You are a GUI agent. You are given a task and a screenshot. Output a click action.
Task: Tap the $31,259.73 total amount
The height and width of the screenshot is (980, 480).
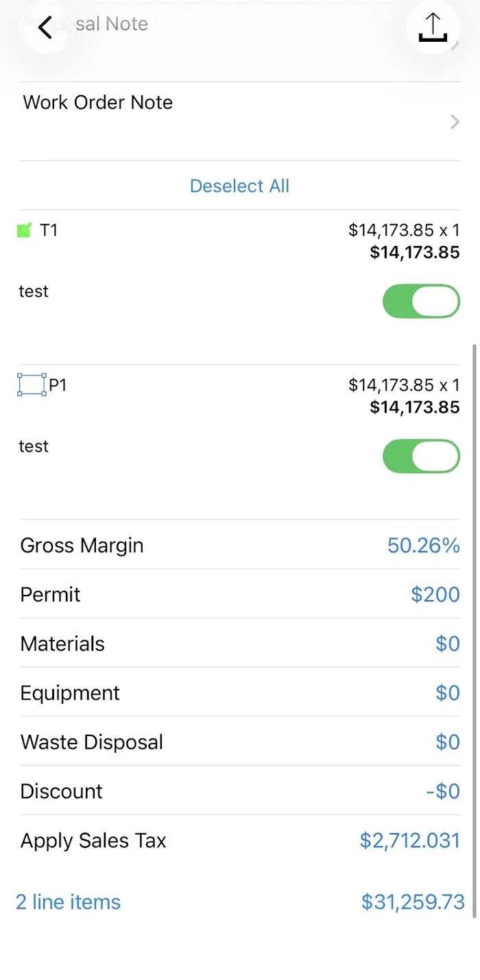pyautogui.click(x=413, y=902)
